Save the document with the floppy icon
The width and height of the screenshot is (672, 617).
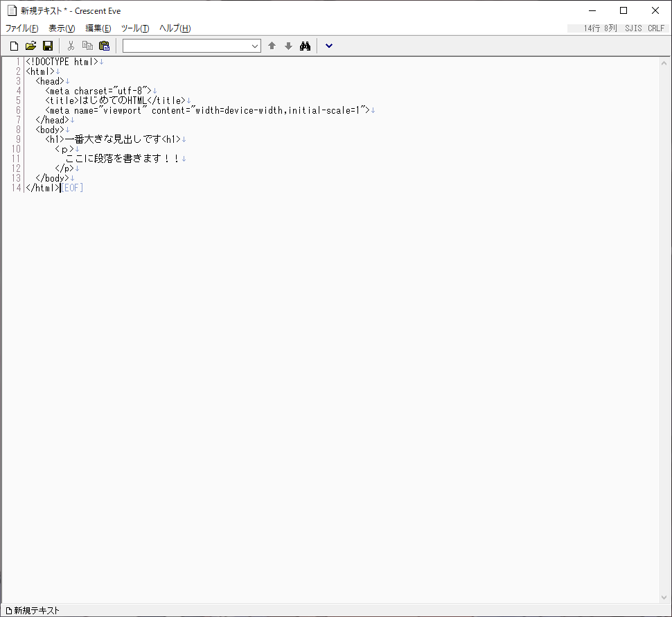[48, 46]
